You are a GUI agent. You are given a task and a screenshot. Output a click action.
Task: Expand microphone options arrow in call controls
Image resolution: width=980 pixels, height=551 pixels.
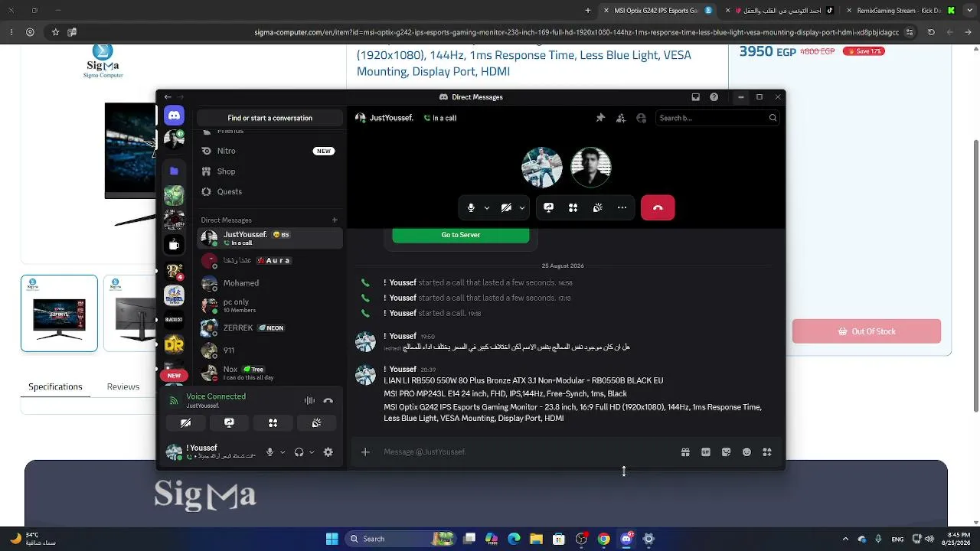coord(487,207)
